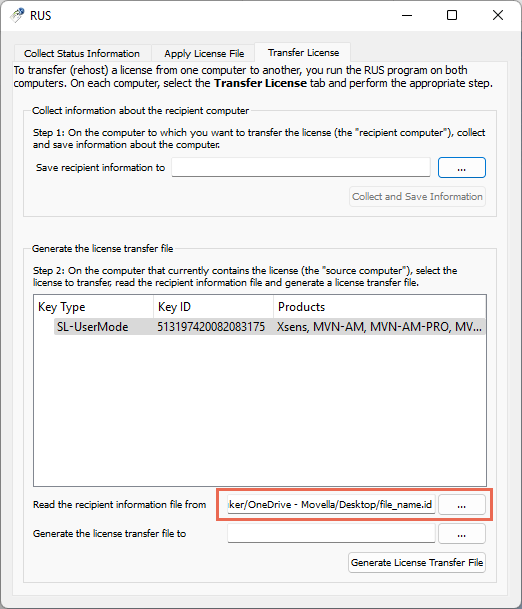Click the recipient information file path field
This screenshot has height=609, width=522.
click(x=331, y=505)
